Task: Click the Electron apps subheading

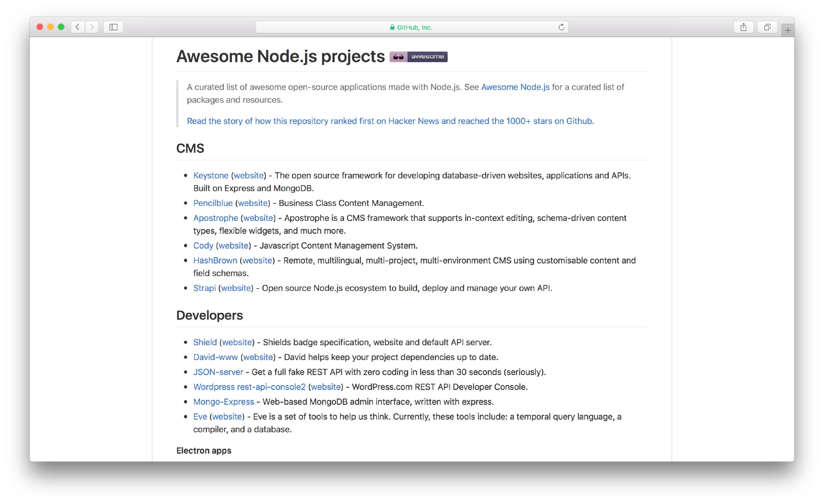Action: 204,451
